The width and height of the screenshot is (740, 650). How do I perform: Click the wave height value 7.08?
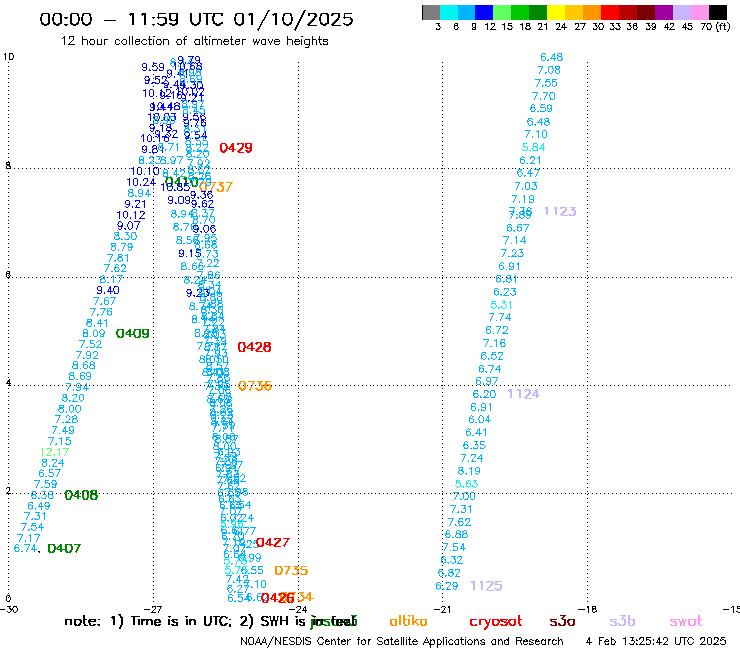pyautogui.click(x=549, y=70)
